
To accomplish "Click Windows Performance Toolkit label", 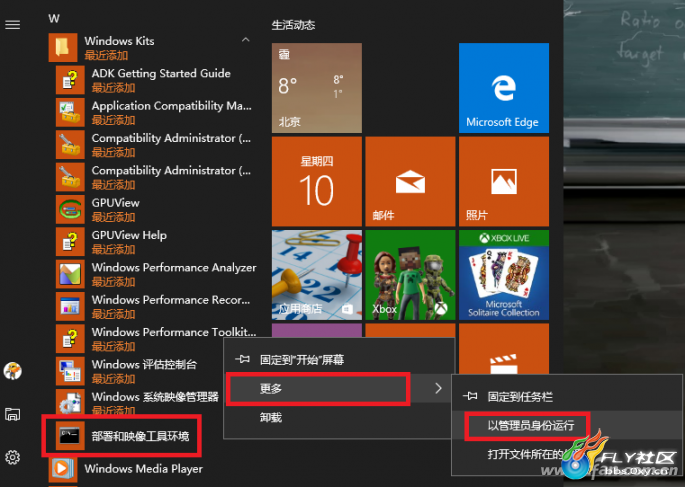I will pos(174,332).
